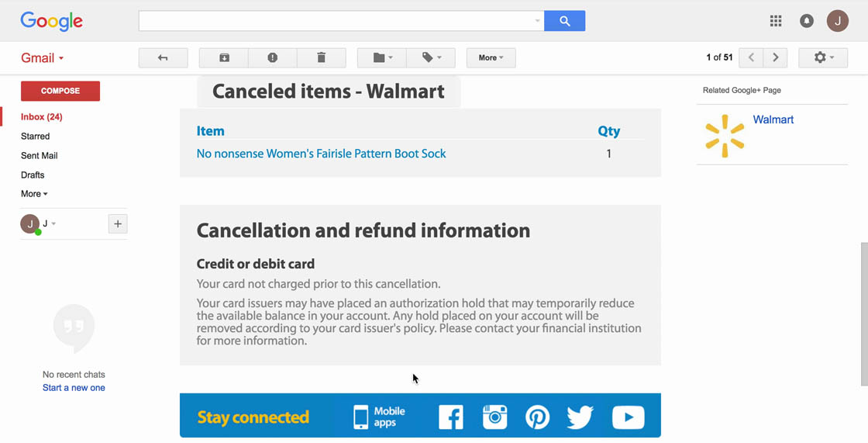Open Walmart's Facebook page icon
Screen dimensions: 868x443
tap(450, 417)
